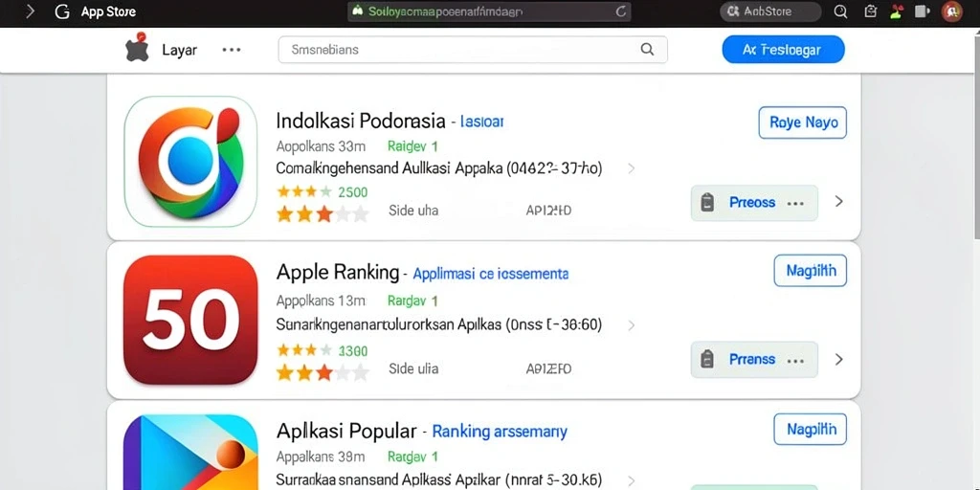This screenshot has width=980, height=490.
Task: Click the Prteoss button
Action: [754, 203]
